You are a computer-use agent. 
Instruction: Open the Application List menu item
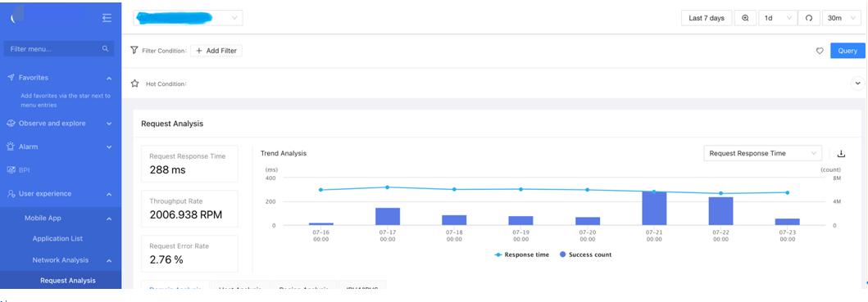click(57, 238)
